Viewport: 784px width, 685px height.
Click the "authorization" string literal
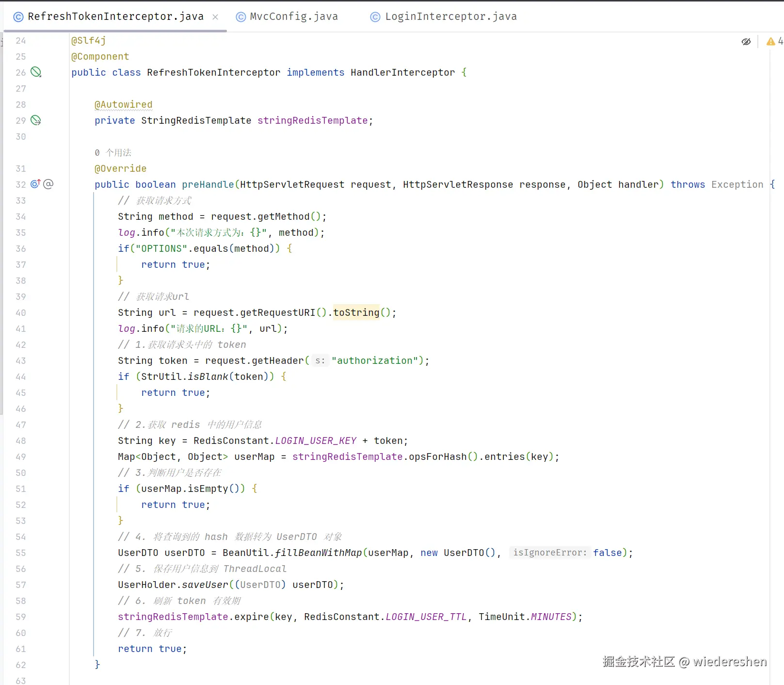tap(375, 360)
